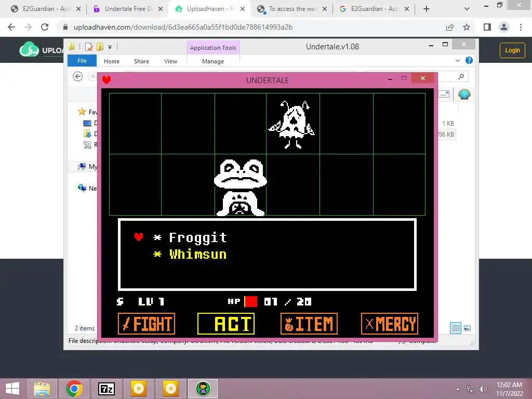Click the shell icon in the Explorer window
Screen dimensions: 532x399
tap(464, 94)
